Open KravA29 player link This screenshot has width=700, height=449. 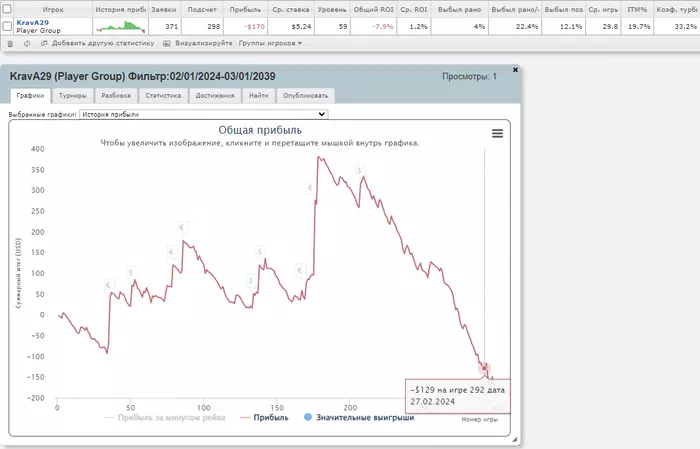click(33, 22)
